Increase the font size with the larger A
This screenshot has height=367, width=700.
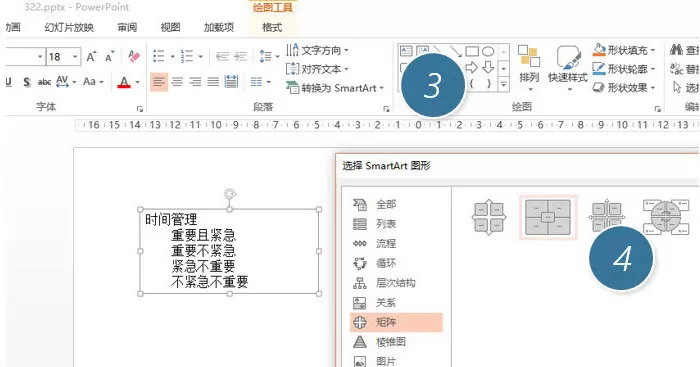coord(91,57)
